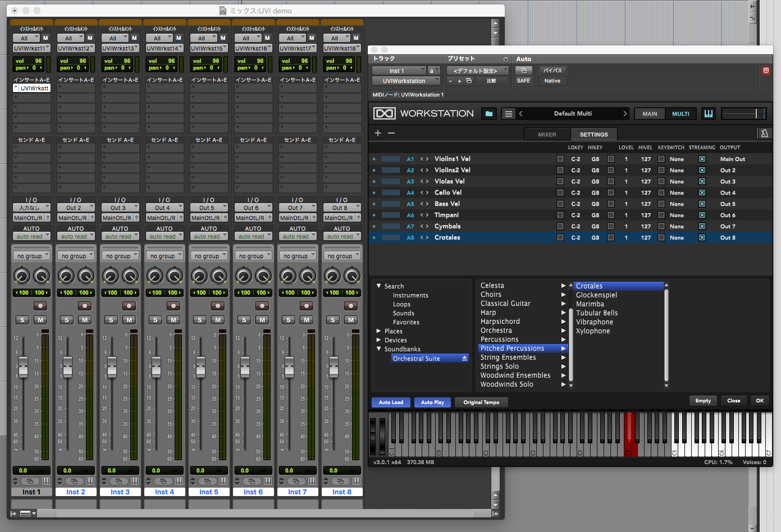Open plug-in automation enable window icon
This screenshot has height=532, width=781.
pyautogui.click(x=523, y=71)
